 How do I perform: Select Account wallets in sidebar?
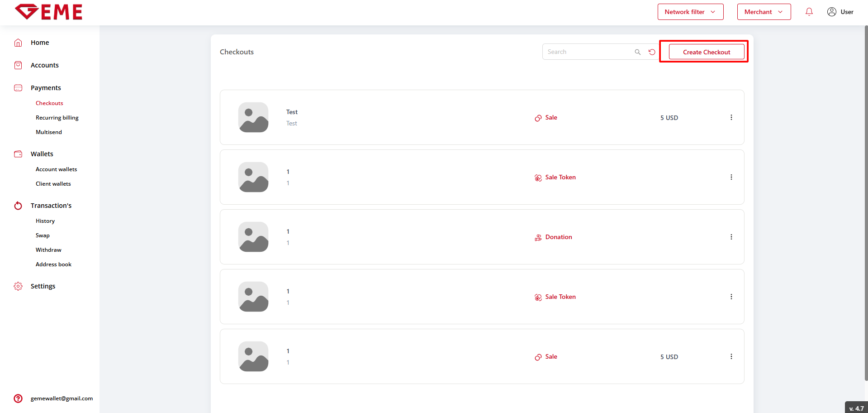point(56,169)
